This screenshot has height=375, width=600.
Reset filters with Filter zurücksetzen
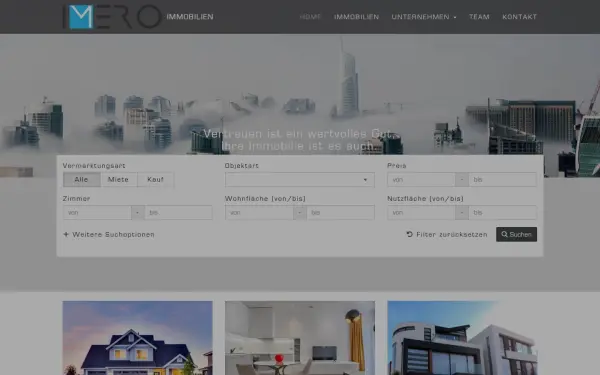pyautogui.click(x=447, y=235)
